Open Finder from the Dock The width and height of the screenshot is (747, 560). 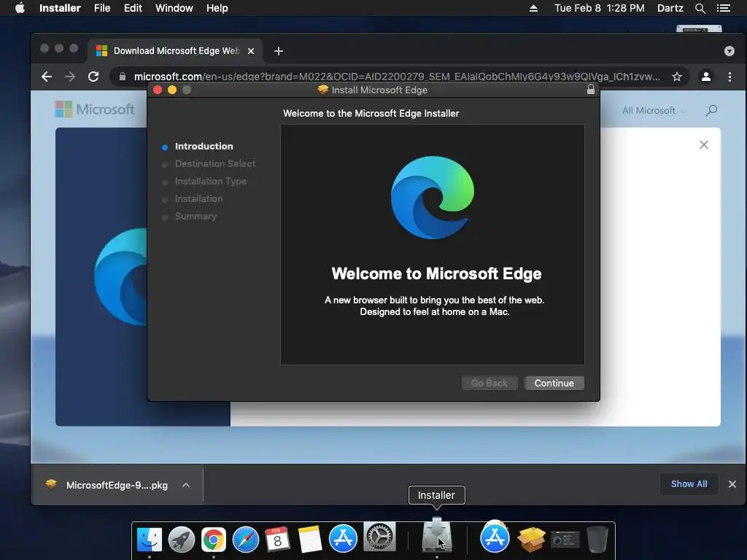click(149, 540)
